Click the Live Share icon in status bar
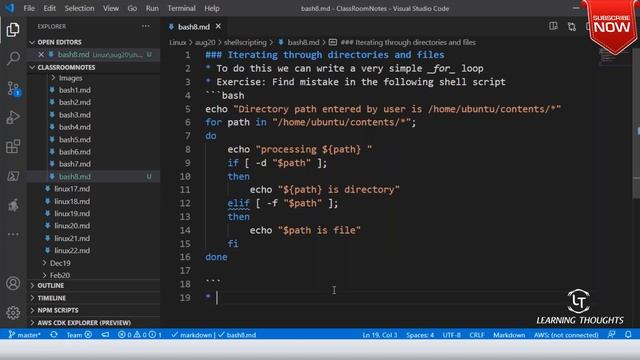The image size is (640, 360). 105,335
